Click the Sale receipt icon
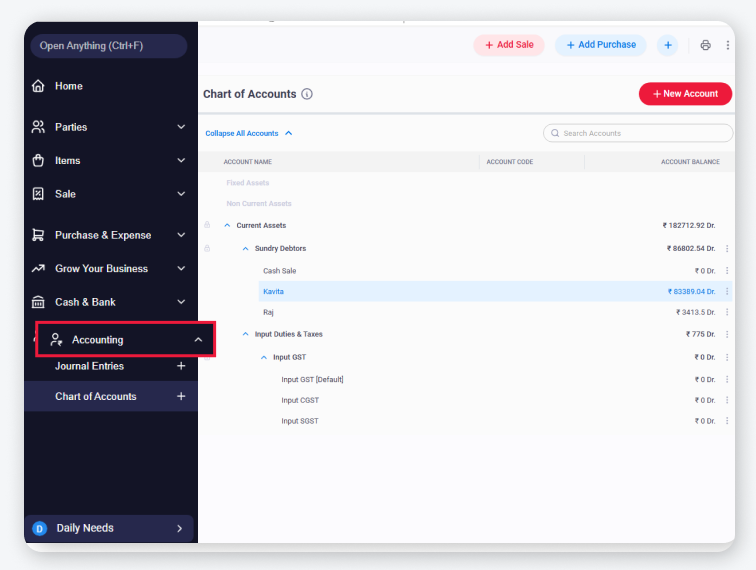The width and height of the screenshot is (756, 570). [x=38, y=194]
